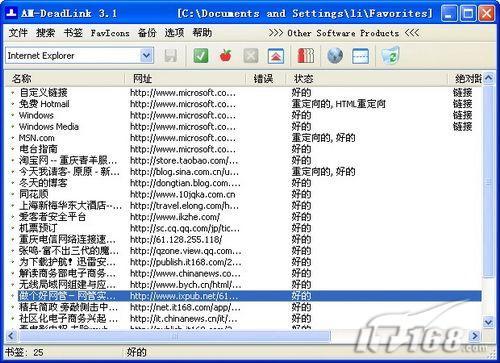Select the 同花顺 bookmark row
500x363 pixels.
tap(243, 194)
